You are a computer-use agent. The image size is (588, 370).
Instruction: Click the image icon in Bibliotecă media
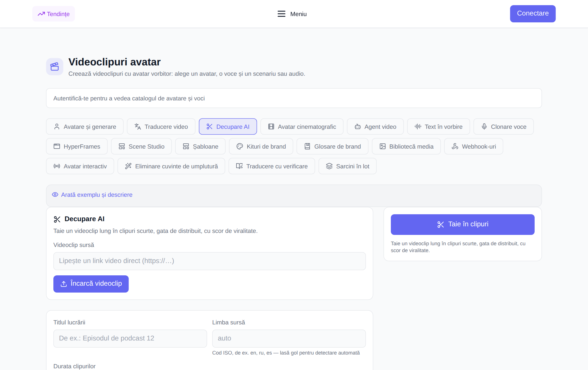383,146
